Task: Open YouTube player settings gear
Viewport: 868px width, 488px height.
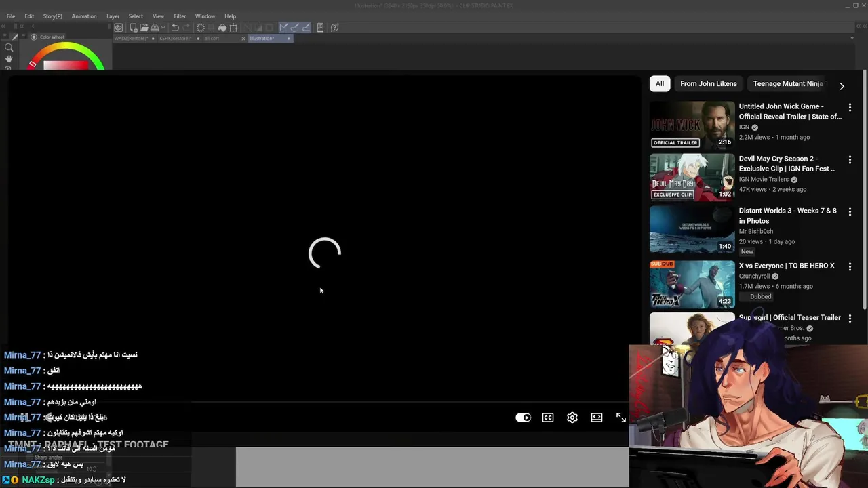Action: (x=572, y=418)
